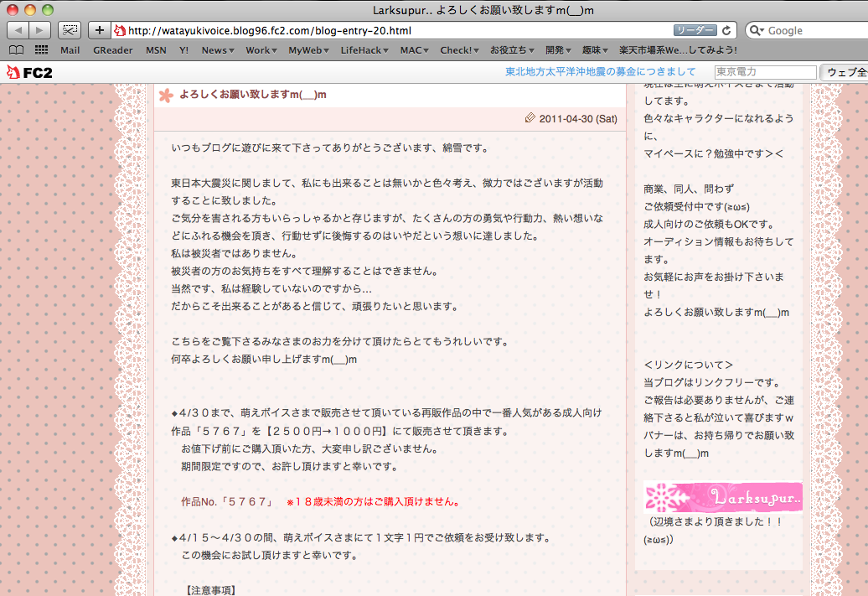Click sidebar text (辺境さまより頂きました!!
868x596 pixels.
(716, 521)
